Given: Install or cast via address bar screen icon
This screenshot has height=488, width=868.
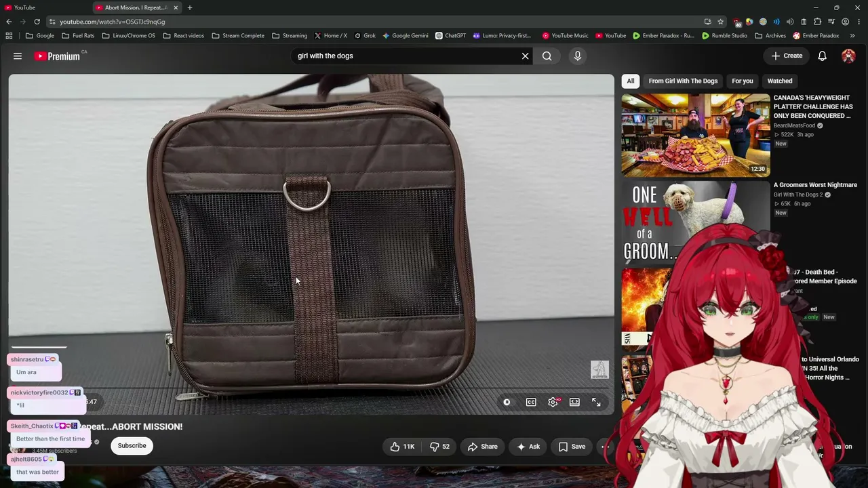Looking at the screenshot, I should pos(708,22).
